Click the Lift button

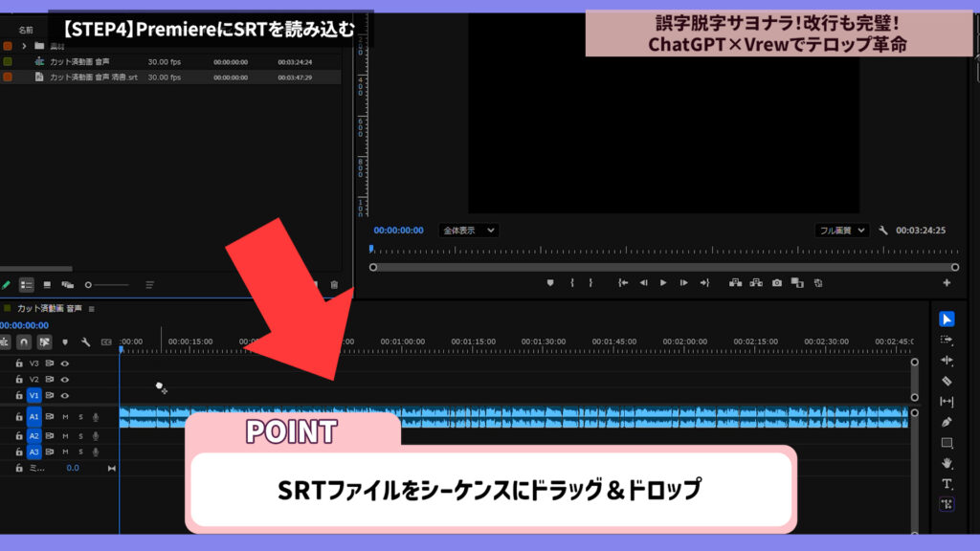pos(736,283)
